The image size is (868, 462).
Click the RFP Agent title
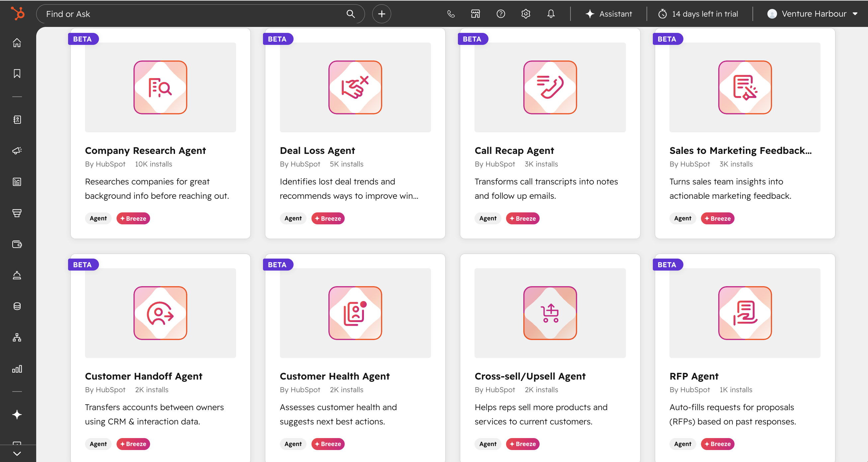pyautogui.click(x=694, y=376)
